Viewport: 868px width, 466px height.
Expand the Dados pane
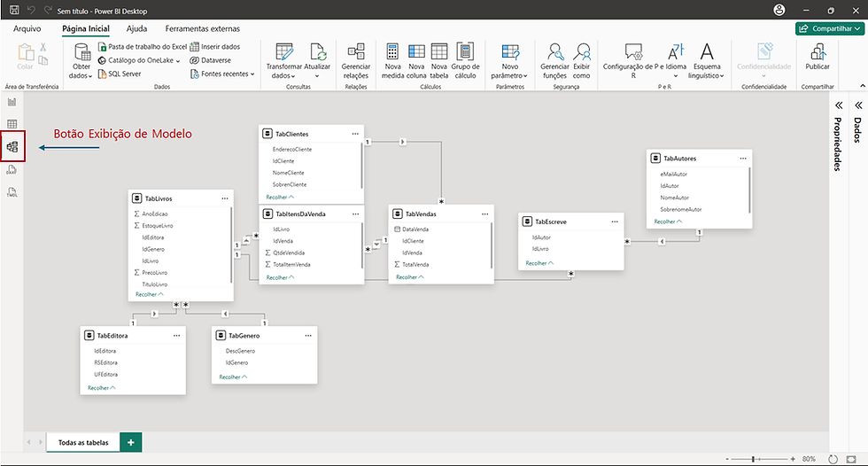pyautogui.click(x=858, y=105)
